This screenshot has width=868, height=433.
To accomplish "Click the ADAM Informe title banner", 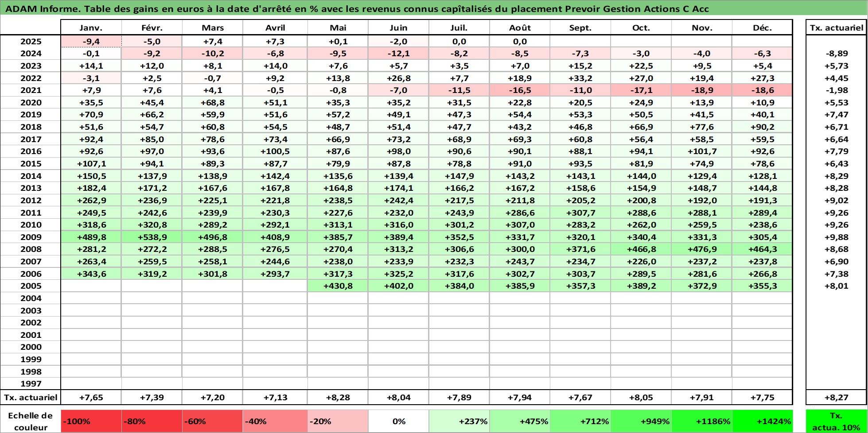I will point(434,8).
